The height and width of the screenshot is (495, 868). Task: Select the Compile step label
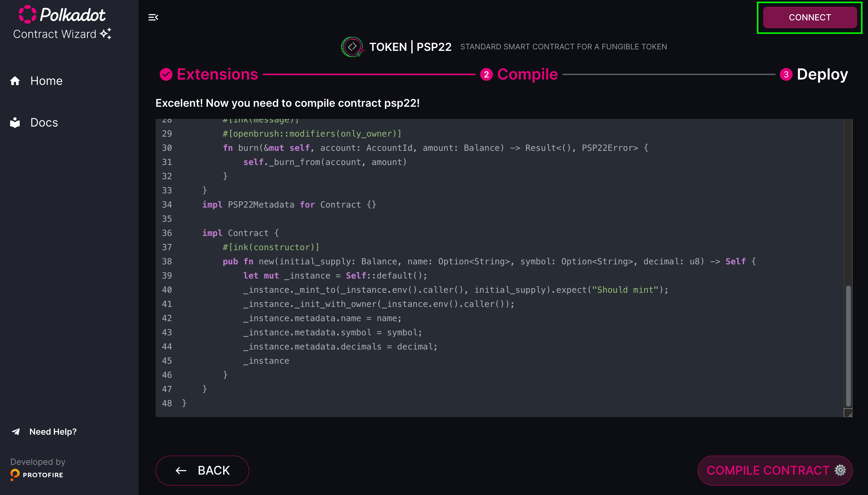527,75
